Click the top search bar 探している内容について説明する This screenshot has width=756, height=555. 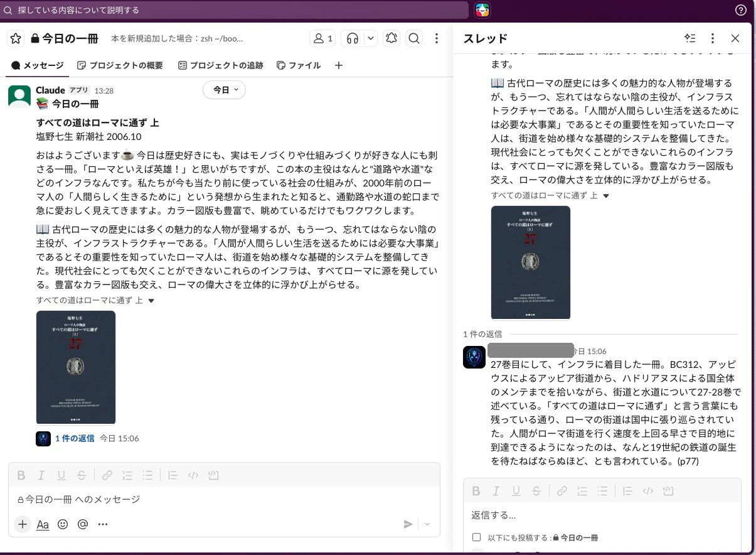coord(235,10)
